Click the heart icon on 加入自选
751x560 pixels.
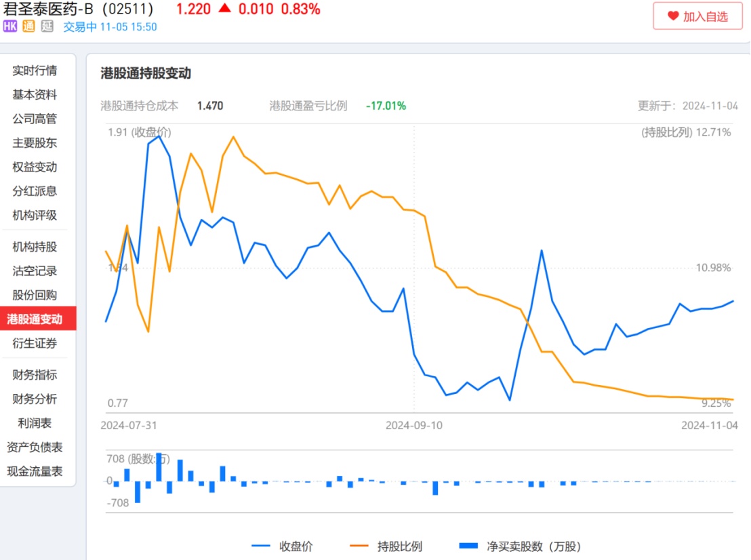coord(673,16)
